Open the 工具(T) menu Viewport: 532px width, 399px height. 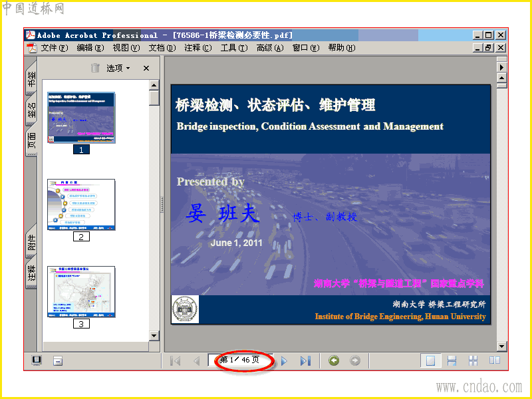point(234,48)
